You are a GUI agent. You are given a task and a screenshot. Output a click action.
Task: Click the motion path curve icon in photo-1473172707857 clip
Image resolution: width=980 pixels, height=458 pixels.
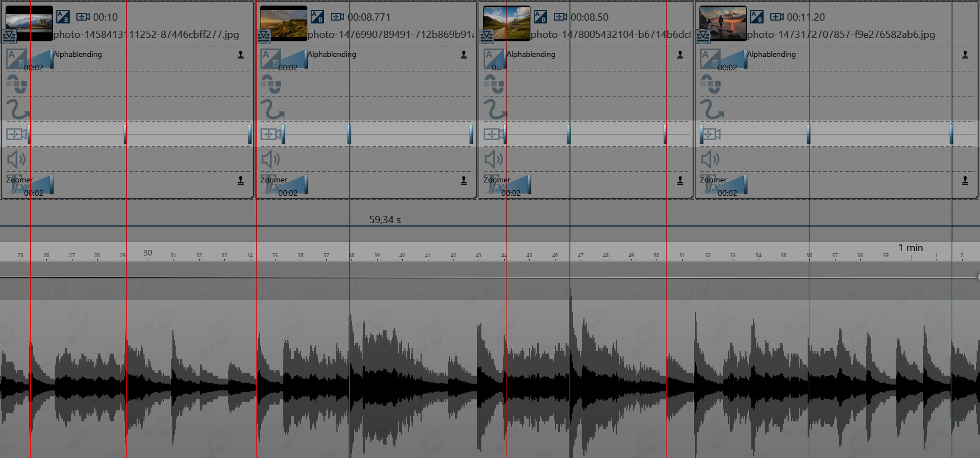(x=712, y=109)
